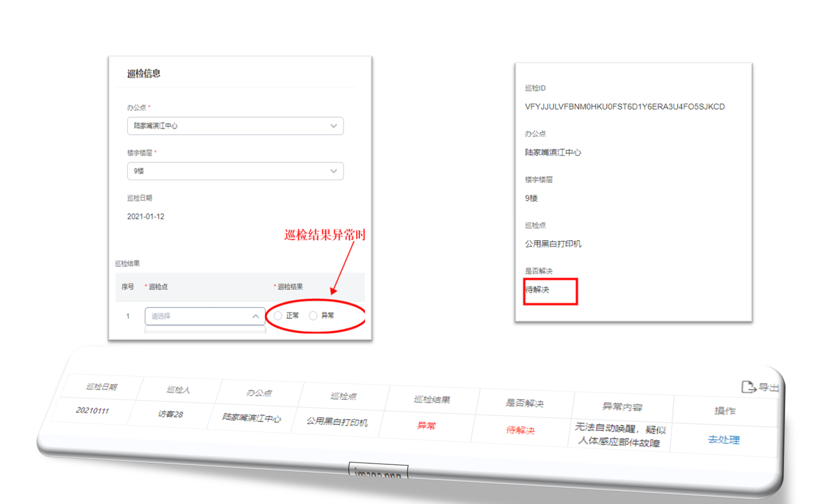Click the 巡检结果 table column header
The image size is (826, 504).
pyautogui.click(x=432, y=400)
